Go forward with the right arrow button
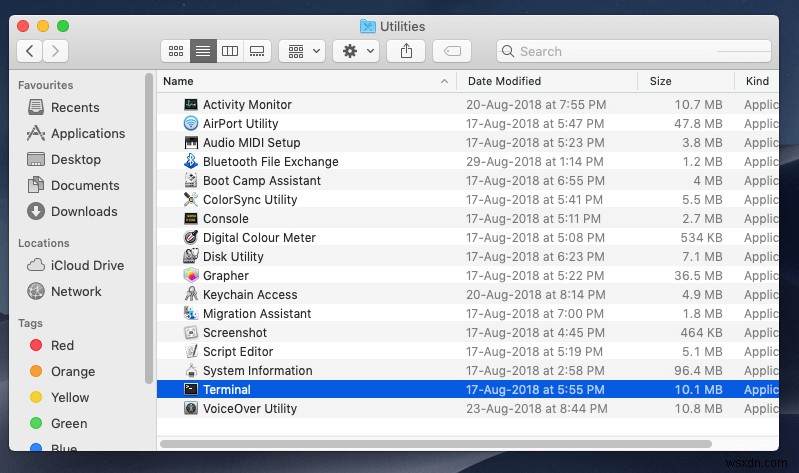This screenshot has height=473, width=799. 56,51
